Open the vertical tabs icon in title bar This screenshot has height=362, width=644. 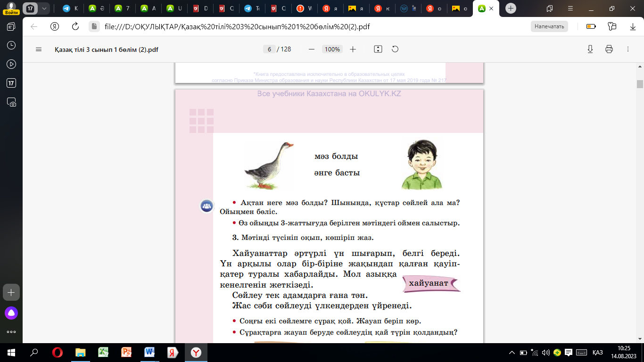550,8
